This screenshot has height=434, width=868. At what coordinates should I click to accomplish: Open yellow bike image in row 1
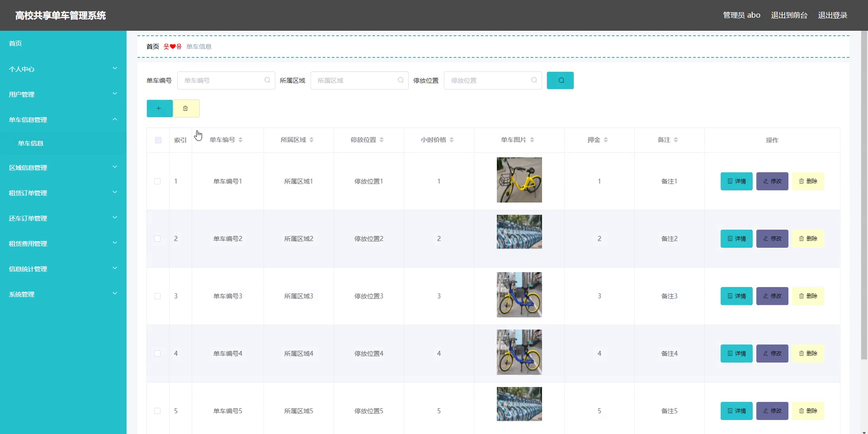point(519,180)
